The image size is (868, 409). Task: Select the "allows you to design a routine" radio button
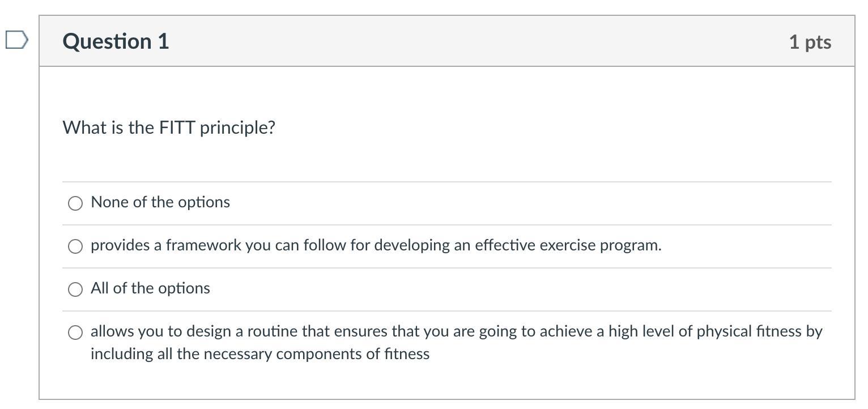75,333
